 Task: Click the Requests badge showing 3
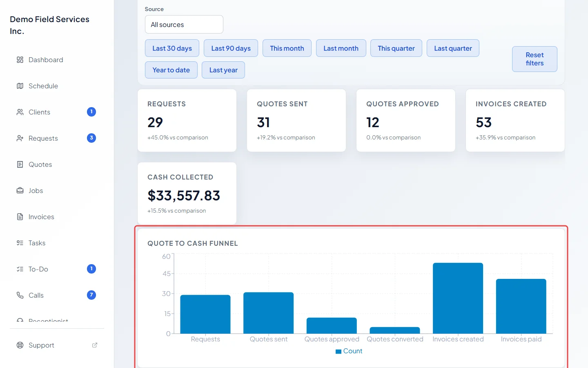(x=91, y=138)
